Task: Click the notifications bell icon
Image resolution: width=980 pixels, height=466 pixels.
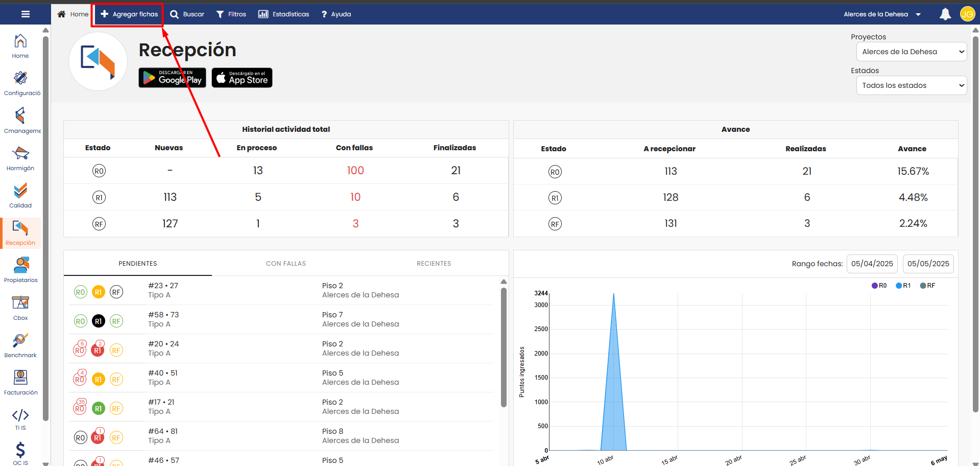Action: click(x=945, y=14)
